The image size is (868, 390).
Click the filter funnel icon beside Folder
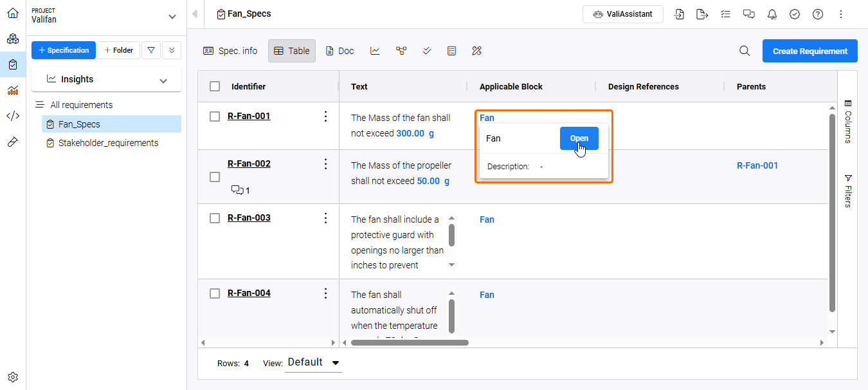[150, 50]
